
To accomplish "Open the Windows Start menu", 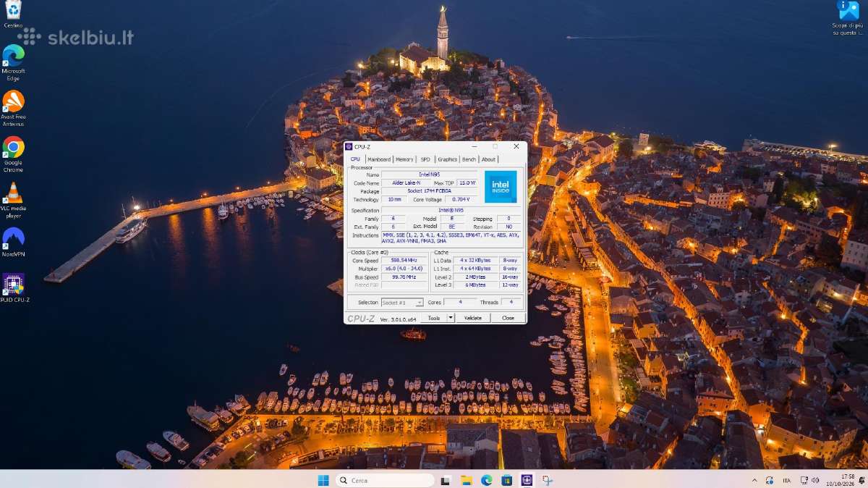I will pyautogui.click(x=323, y=480).
